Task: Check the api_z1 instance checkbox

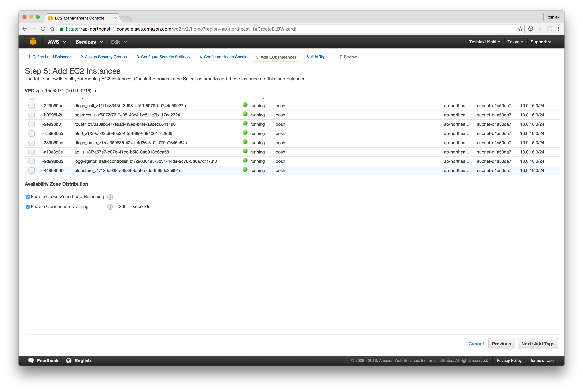Action: [31, 152]
